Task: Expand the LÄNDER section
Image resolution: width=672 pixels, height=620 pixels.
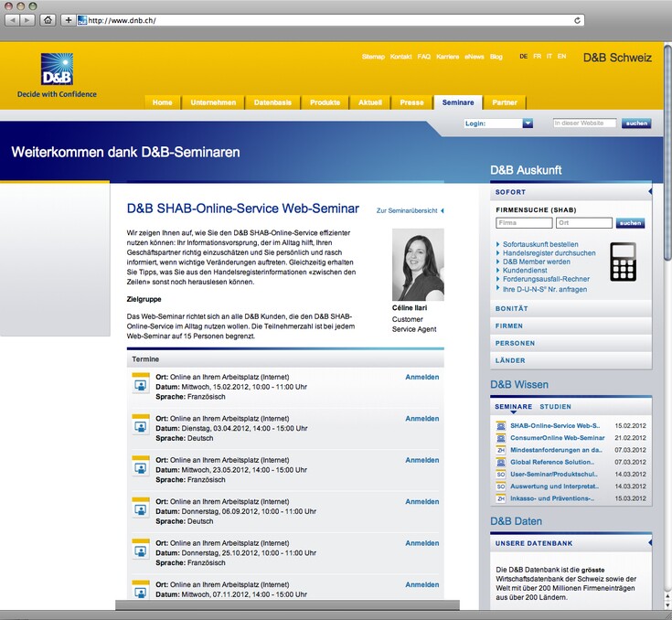Action: 571,360
